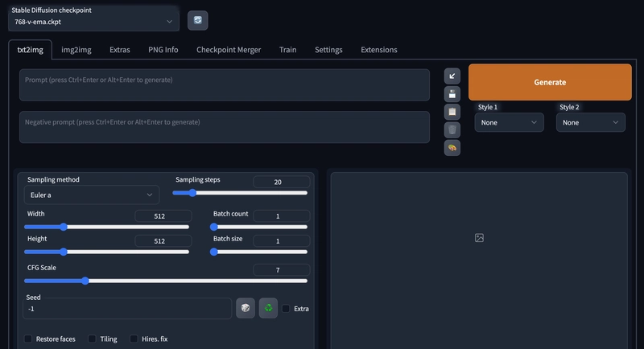Image resolution: width=644 pixels, height=349 pixels.
Task: Randomize the seed with the dice icon
Action: pos(246,308)
